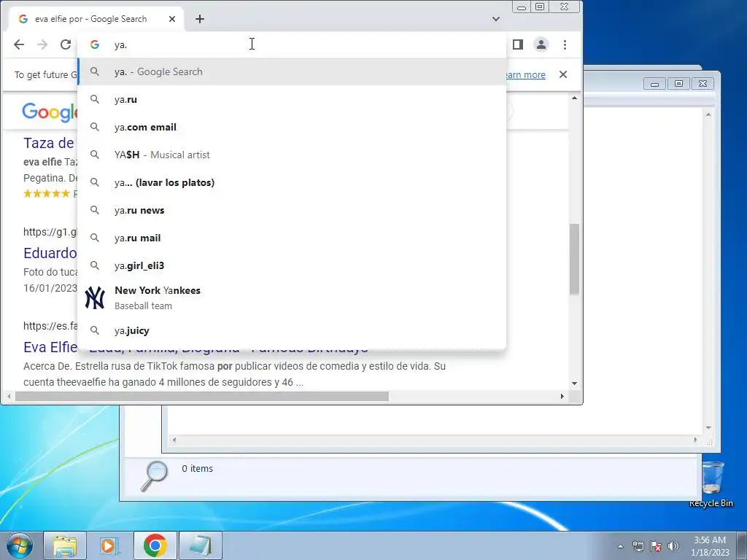Screen dimensions: 747x560
Task: Click Explorer window vertical scroll-down arrow
Action: pos(708,427)
